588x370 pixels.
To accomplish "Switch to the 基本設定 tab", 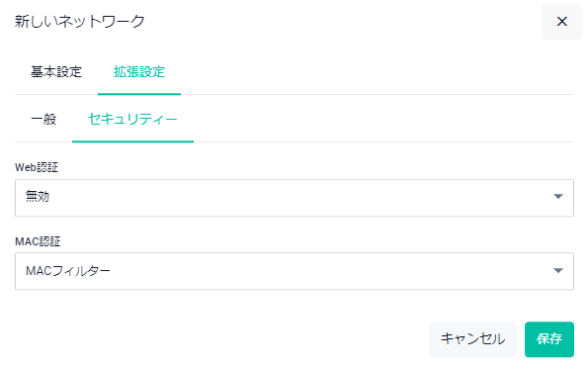I will [56, 71].
